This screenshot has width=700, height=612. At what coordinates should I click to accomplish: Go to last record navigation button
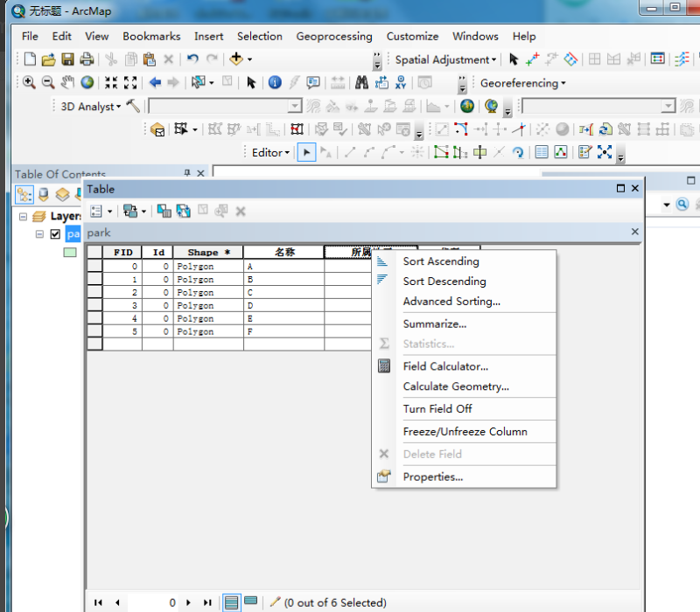click(207, 602)
